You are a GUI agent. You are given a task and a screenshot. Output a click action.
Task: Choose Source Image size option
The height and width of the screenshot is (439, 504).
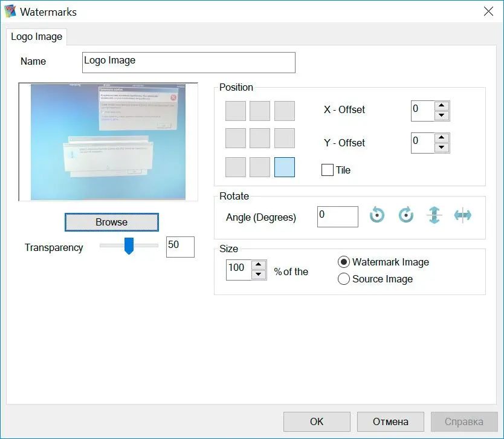(344, 279)
